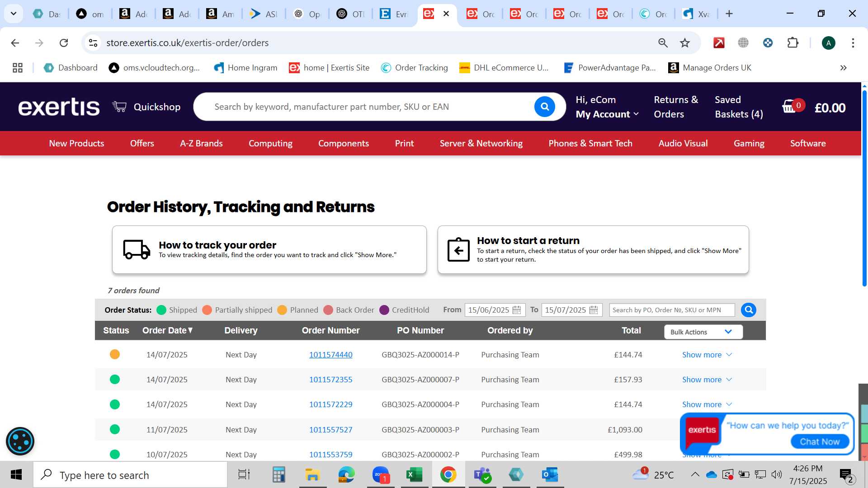Open the Offers menu
The height and width of the screenshot is (488, 868).
point(142,143)
